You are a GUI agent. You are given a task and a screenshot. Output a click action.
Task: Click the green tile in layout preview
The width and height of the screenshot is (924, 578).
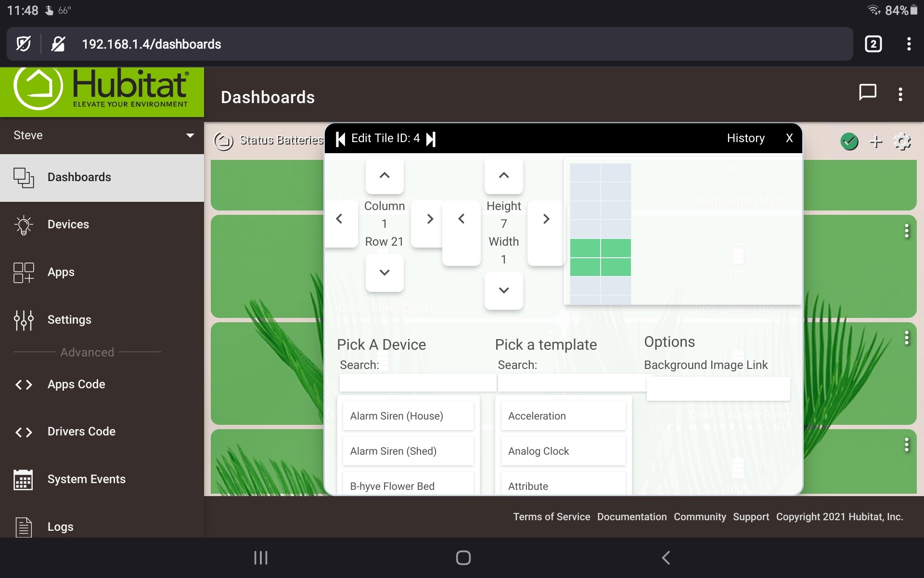coord(601,258)
